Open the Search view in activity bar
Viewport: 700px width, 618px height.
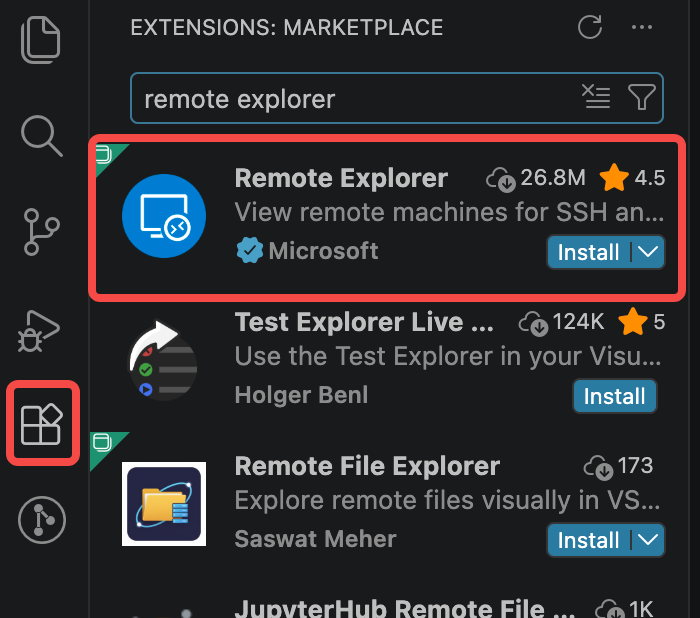click(x=42, y=136)
